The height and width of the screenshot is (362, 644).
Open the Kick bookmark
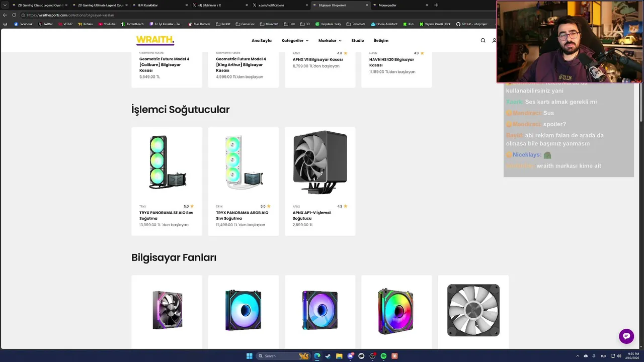[409, 24]
